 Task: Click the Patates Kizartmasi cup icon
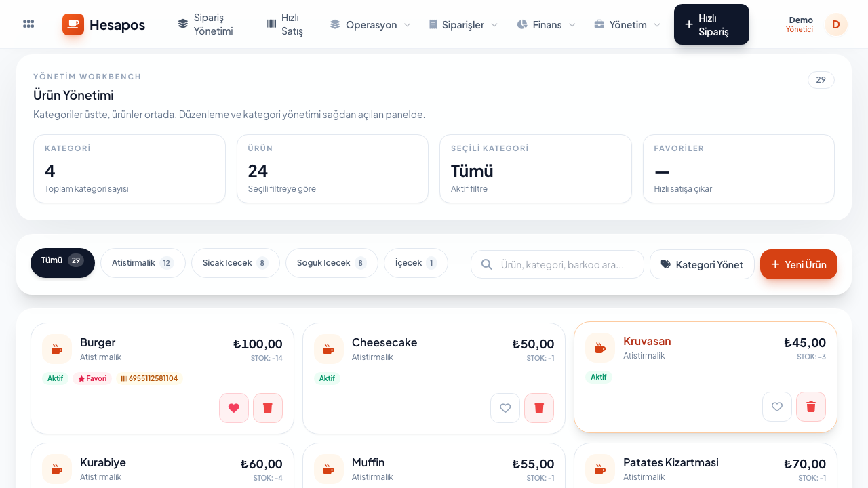tap(600, 469)
